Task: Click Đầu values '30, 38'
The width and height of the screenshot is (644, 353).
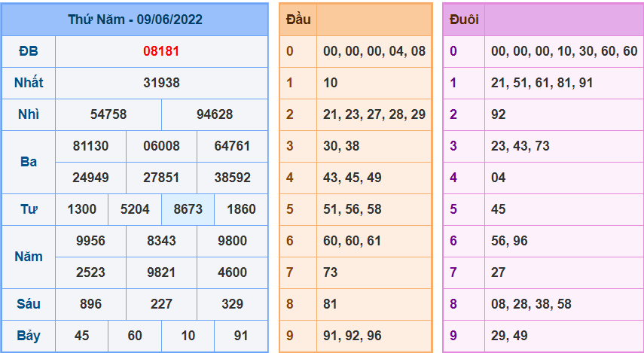Action: [341, 146]
